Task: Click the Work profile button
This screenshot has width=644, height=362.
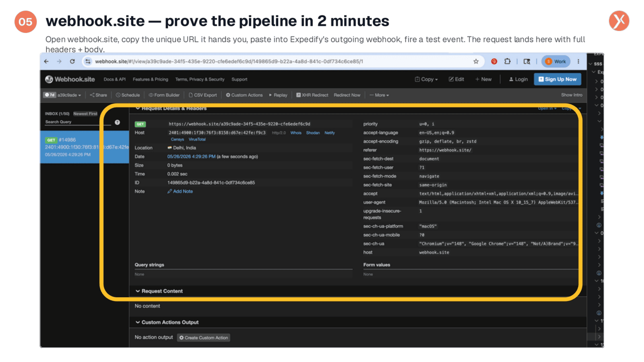Action: coord(556,62)
